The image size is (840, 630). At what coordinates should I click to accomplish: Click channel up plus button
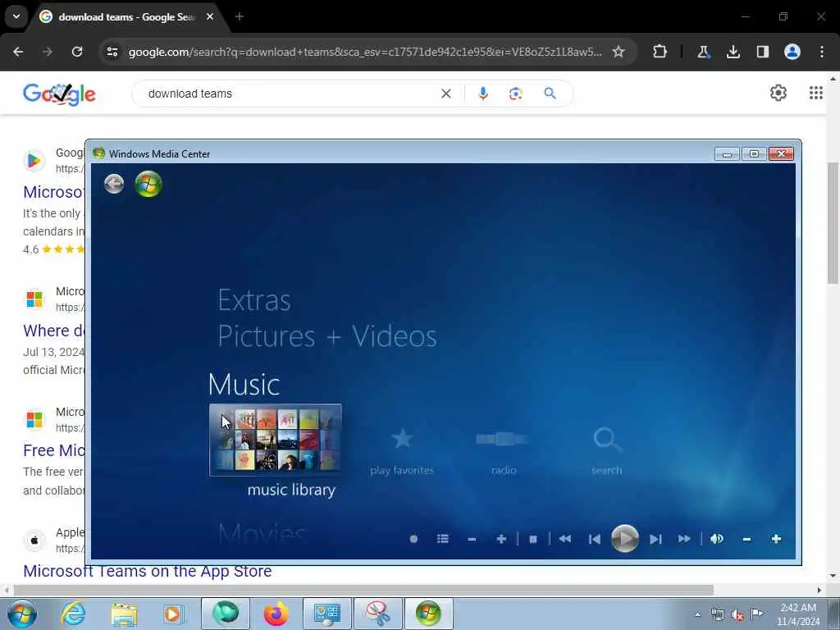(501, 539)
